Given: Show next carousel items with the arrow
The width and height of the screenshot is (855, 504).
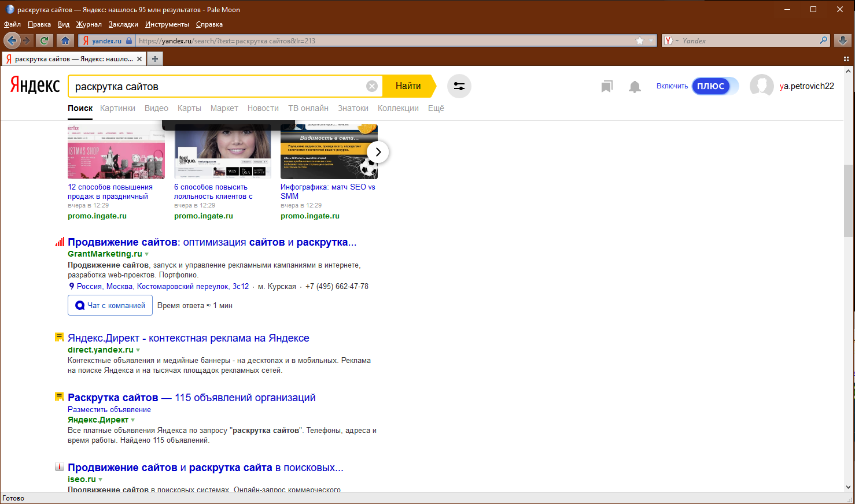Looking at the screenshot, I should coord(378,152).
